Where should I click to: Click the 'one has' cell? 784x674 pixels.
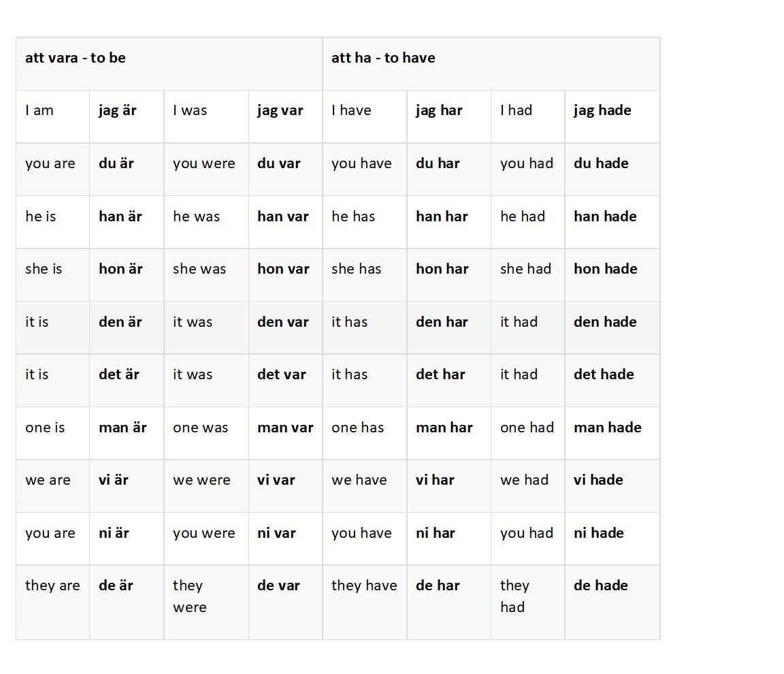click(x=365, y=433)
